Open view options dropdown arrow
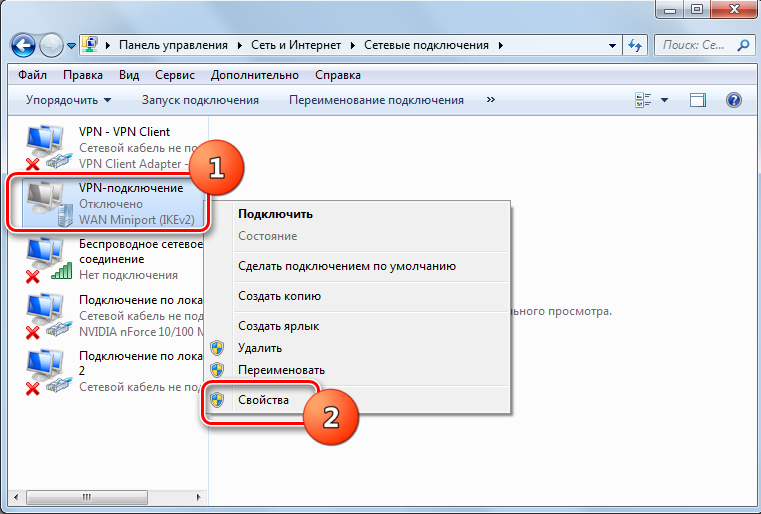Viewport: 761px width, 514px height. pos(664,100)
